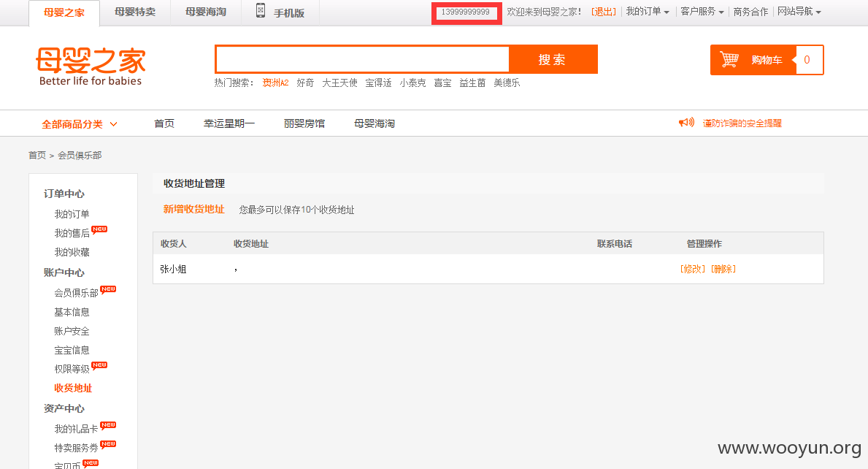Switch to 母婴海淘 top tab
The image size is (868, 469).
tap(206, 12)
